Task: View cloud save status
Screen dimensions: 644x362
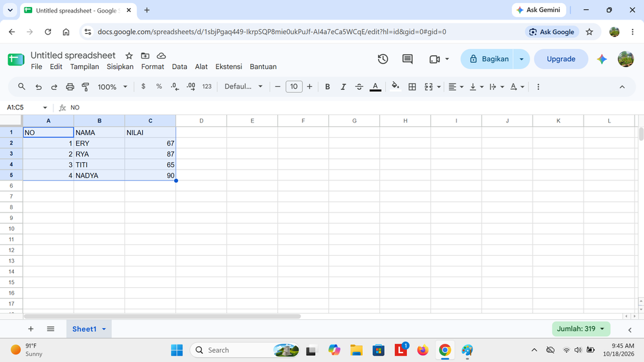Action: [162, 55]
